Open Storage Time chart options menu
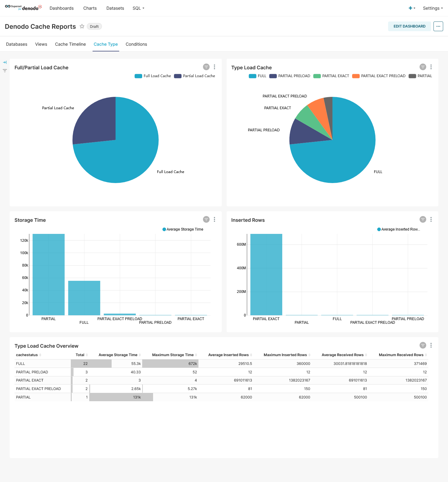Image resolution: width=448 pixels, height=482 pixels. point(214,219)
